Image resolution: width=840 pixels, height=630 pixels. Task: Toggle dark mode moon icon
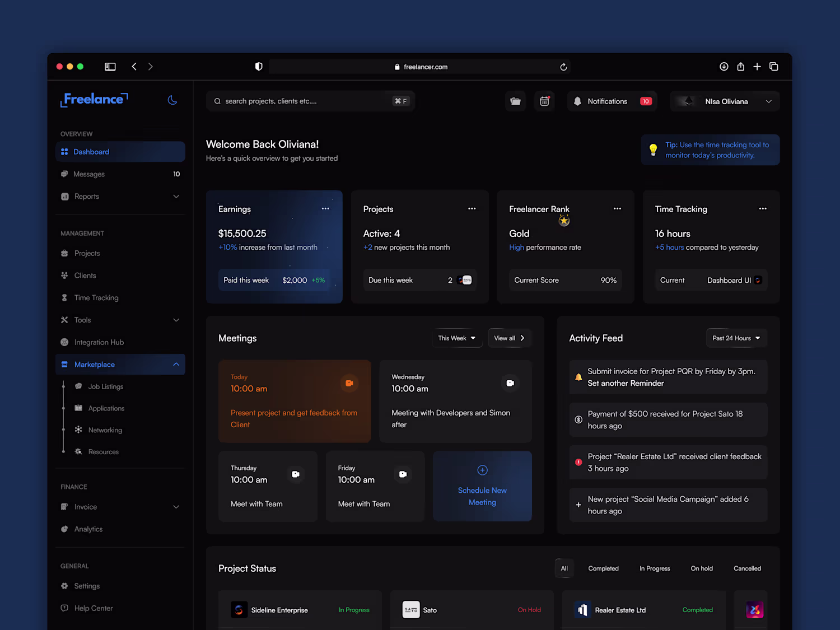point(172,100)
